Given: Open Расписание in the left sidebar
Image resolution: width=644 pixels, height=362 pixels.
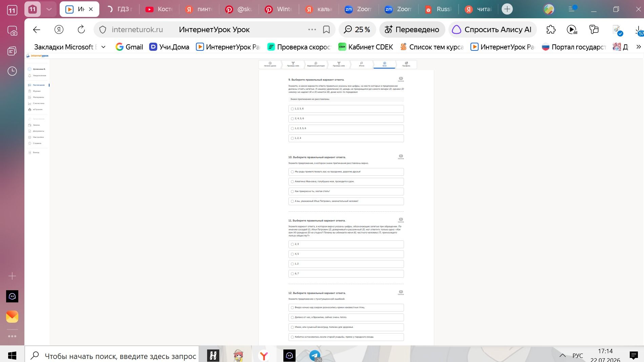Looking at the screenshot, I should pos(37,85).
